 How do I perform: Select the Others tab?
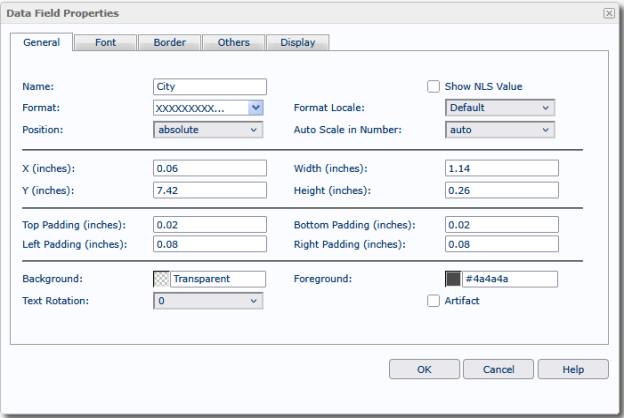tap(233, 43)
